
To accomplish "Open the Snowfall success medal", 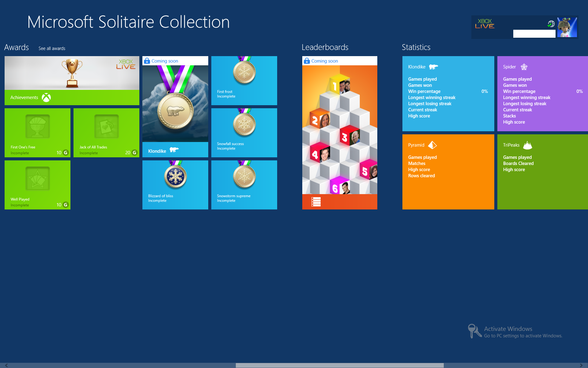I will click(x=244, y=133).
